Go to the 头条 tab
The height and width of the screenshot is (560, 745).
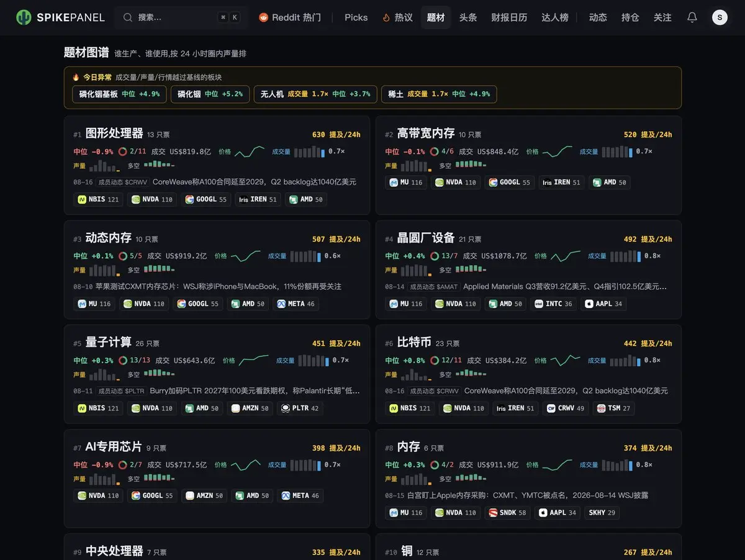tap(468, 17)
